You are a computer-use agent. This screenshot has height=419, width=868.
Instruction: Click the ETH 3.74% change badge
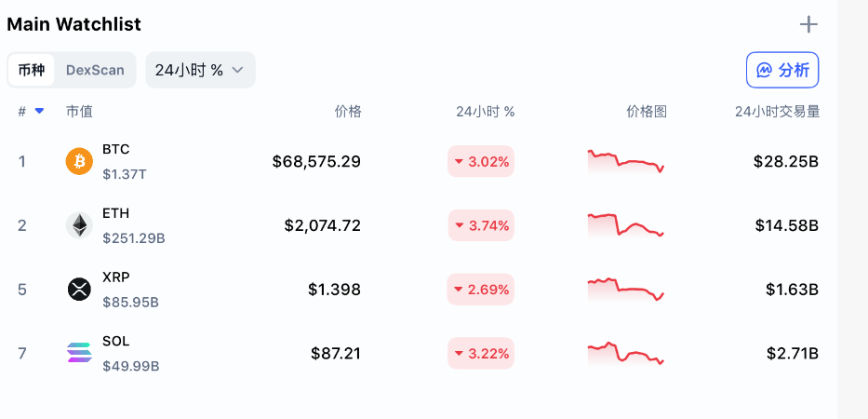click(481, 225)
